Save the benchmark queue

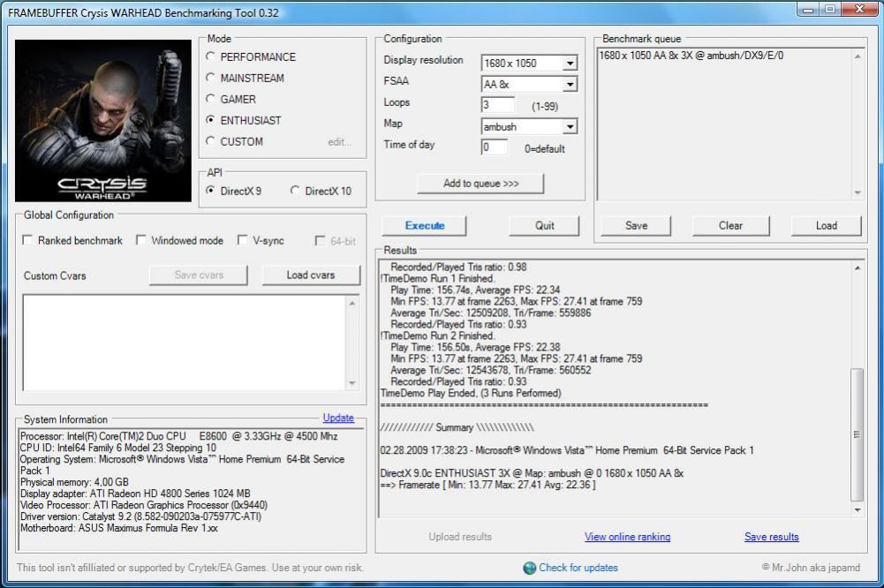(x=636, y=225)
